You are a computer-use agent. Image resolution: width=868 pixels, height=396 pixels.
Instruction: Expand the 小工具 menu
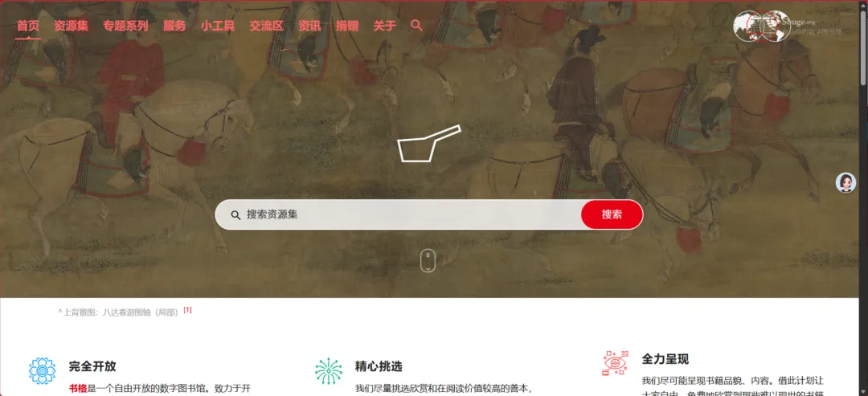pyautogui.click(x=218, y=26)
